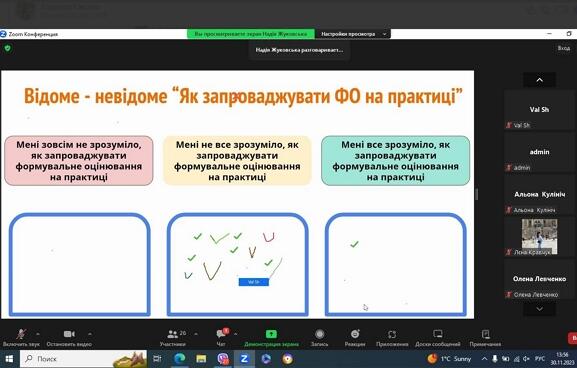Open the Настройки просмотра dropdown
Image resolution: width=577 pixels, height=368 pixels.
[x=353, y=34]
